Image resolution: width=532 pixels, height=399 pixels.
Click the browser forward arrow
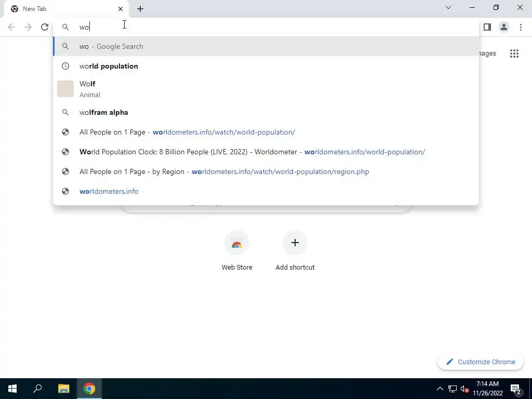28,27
